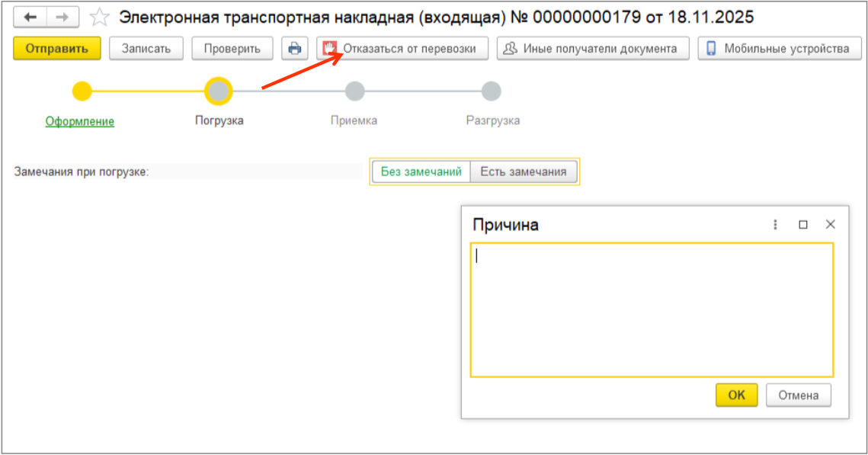Image resolution: width=868 pixels, height=455 pixels.
Task: Close the Причина dialog
Action: (x=831, y=225)
